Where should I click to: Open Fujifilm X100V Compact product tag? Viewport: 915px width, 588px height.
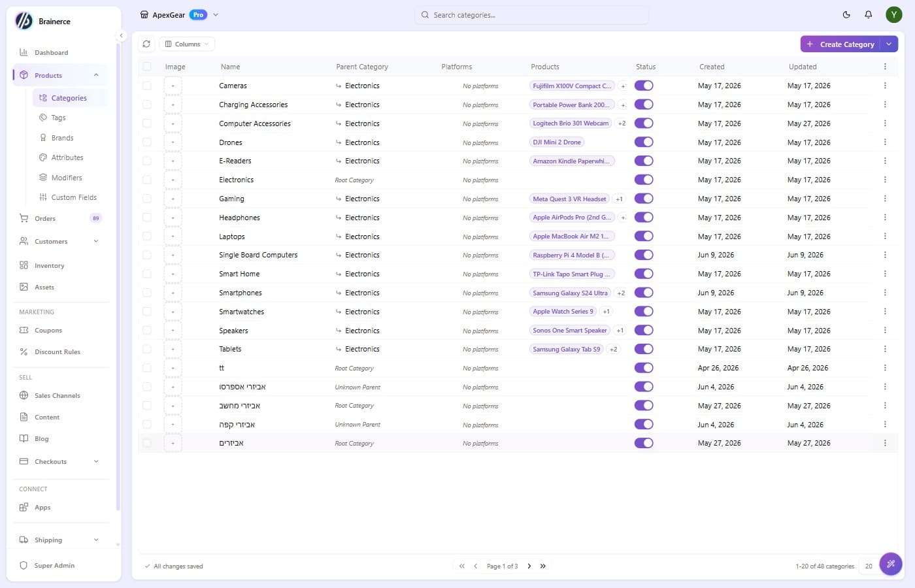[x=572, y=86]
